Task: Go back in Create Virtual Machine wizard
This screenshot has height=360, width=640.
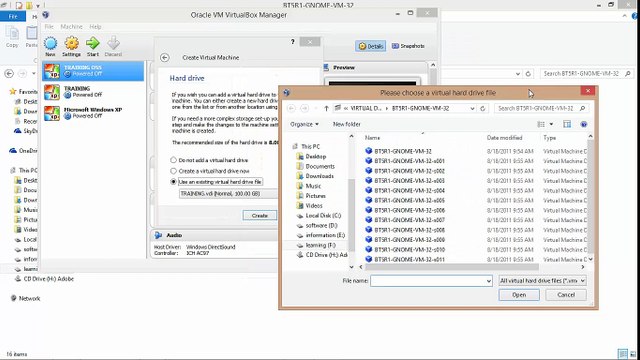Action: (164, 58)
